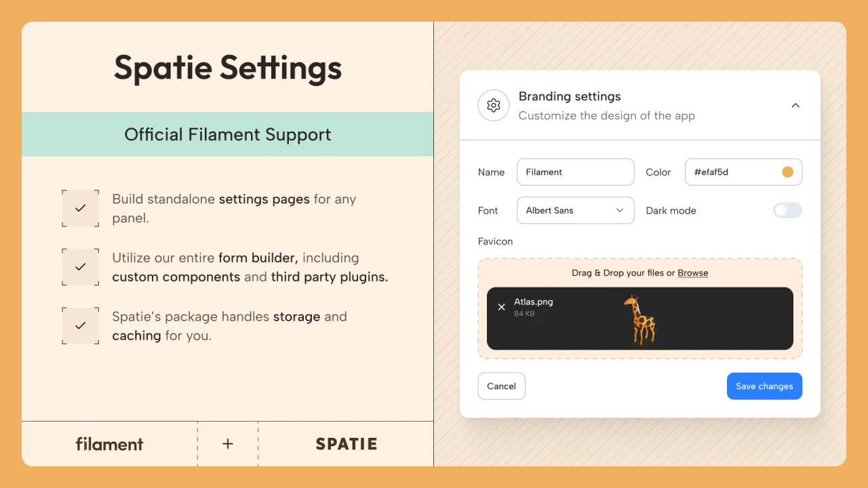Click the 84 KB file size text
Screen dimensions: 868x488
524,314
